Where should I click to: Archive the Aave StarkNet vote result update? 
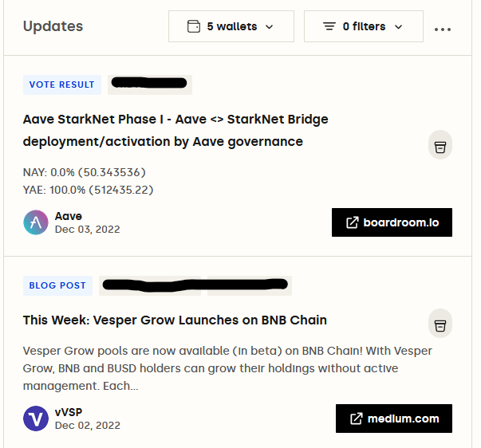440,145
